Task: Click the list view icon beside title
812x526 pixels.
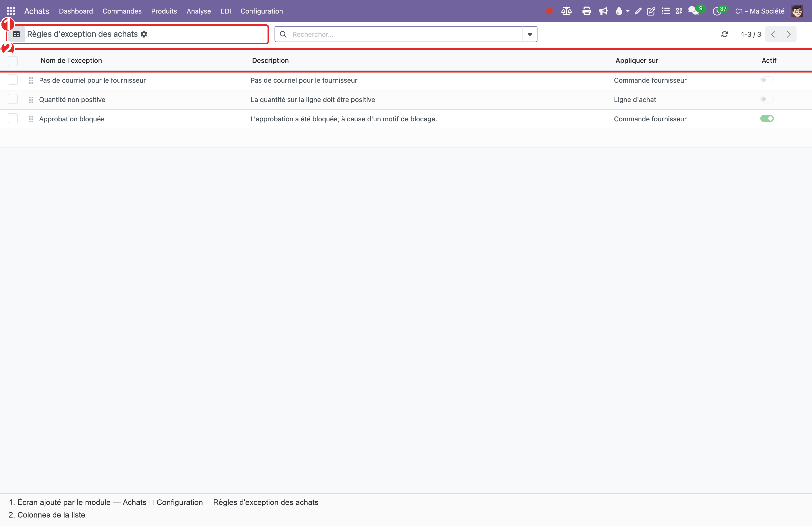Action: tap(16, 34)
